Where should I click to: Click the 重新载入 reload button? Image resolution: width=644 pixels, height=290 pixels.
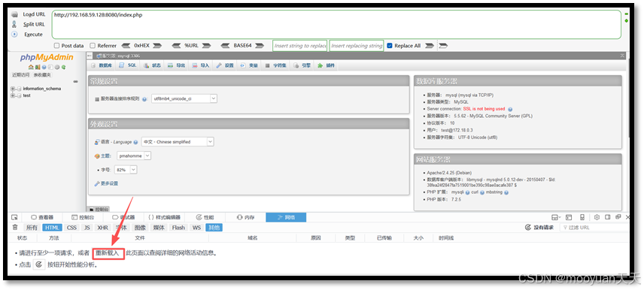pos(108,253)
